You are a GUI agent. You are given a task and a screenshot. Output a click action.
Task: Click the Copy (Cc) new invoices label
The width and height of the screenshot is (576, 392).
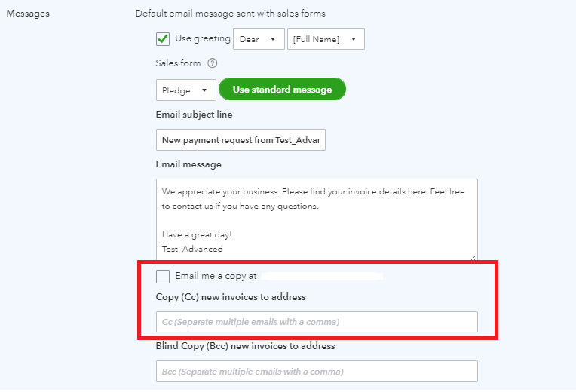click(231, 297)
